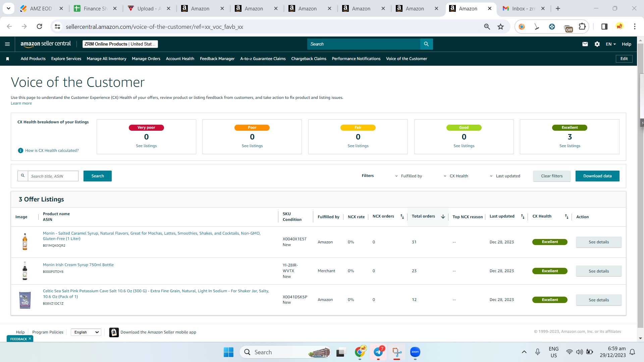See listings under Very poor CX Health
Image resolution: width=644 pixels, height=362 pixels.
coord(146,146)
